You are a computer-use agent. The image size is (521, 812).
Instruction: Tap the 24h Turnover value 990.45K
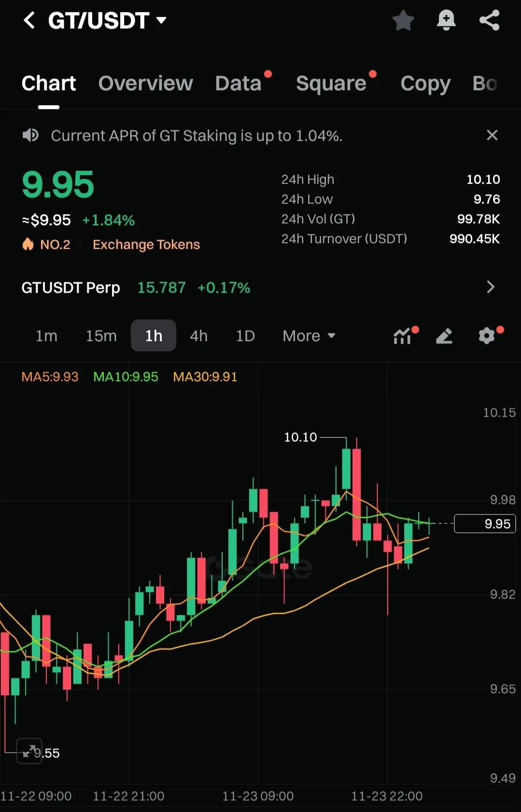[475, 239]
